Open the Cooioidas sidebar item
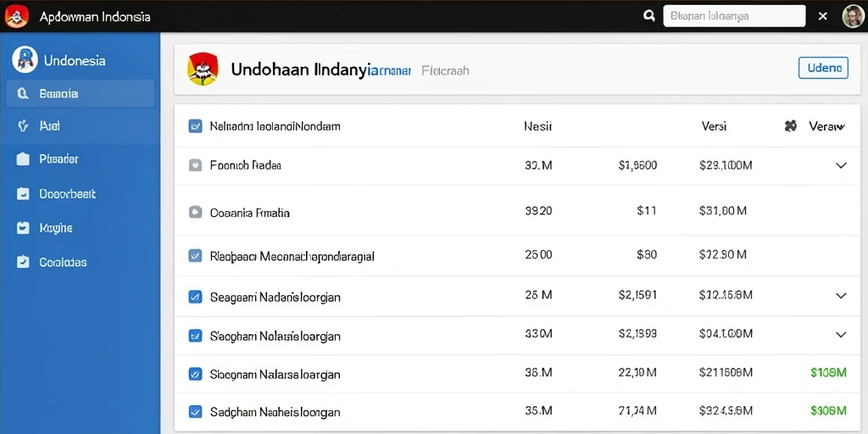The width and height of the screenshot is (868, 434). click(81, 262)
